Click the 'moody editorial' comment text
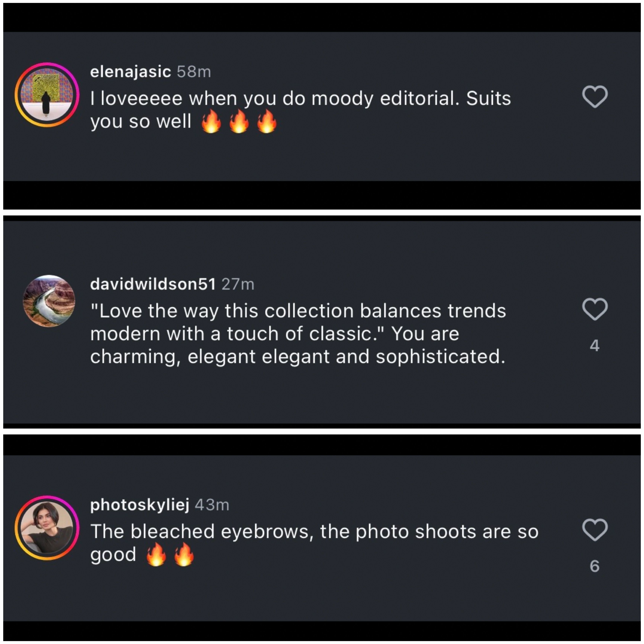 pyautogui.click(x=300, y=99)
